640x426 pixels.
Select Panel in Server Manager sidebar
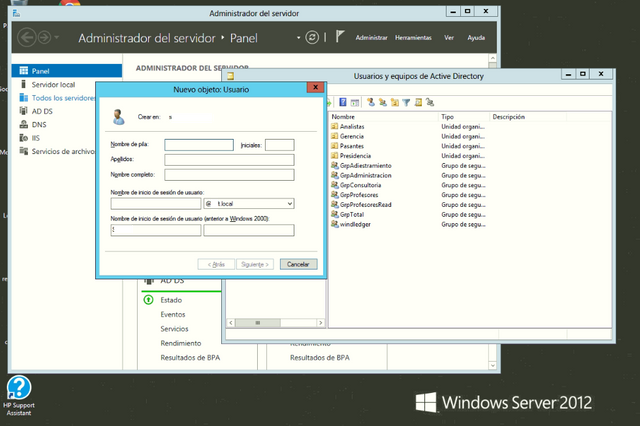tap(67, 71)
